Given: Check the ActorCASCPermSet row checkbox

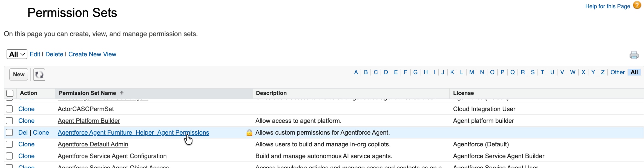Looking at the screenshot, I should (x=9, y=109).
